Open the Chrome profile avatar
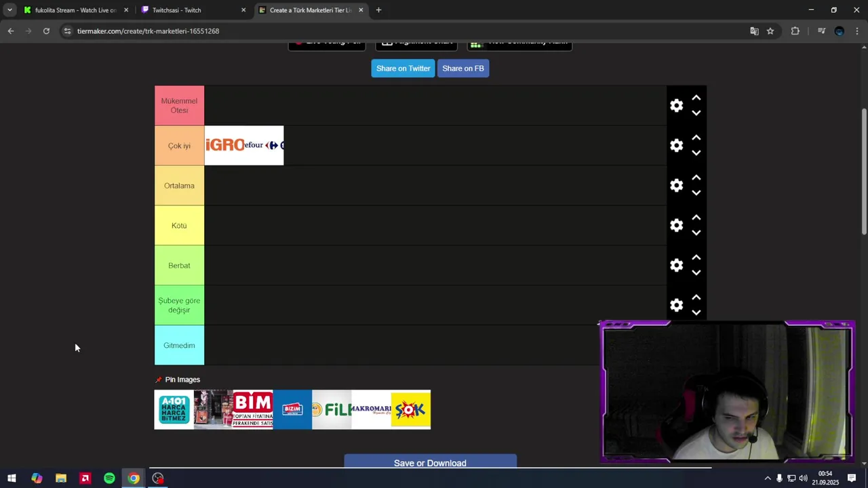The image size is (868, 488). pyautogui.click(x=840, y=31)
